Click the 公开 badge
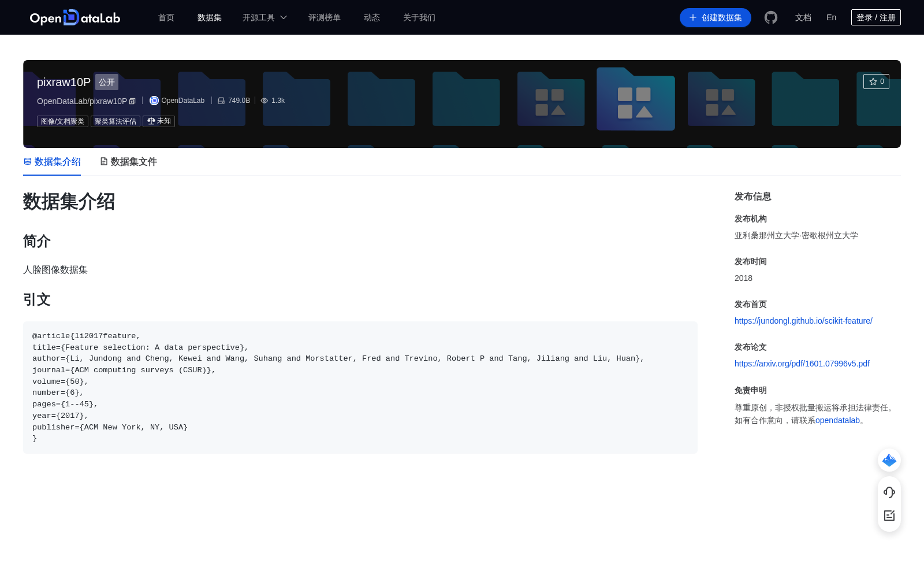Screen dimensions: 924x578 107,82
